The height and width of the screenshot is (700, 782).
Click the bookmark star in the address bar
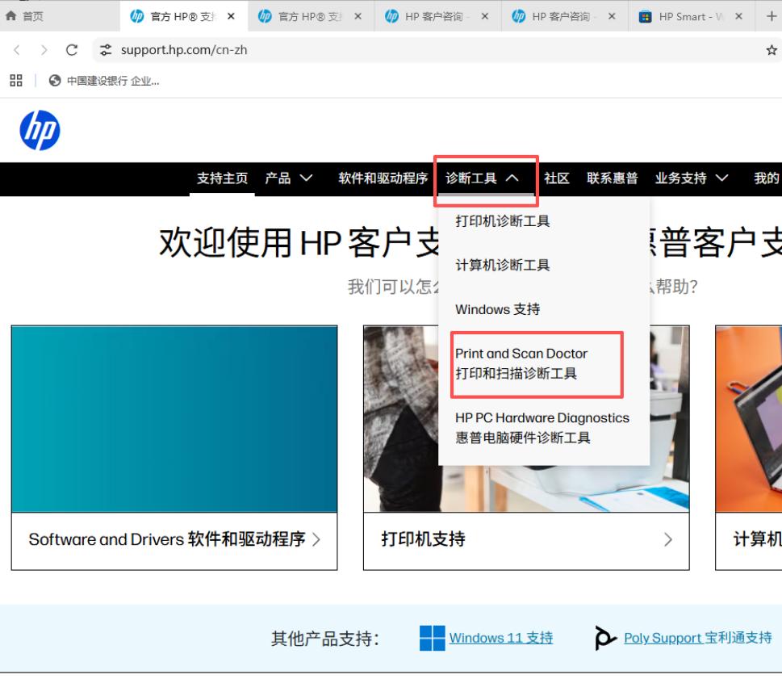[772, 48]
